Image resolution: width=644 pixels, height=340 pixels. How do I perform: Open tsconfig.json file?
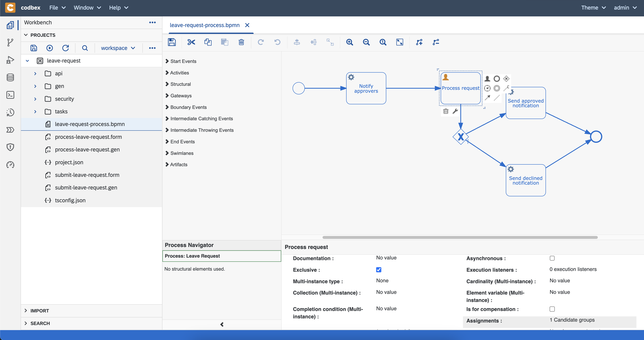[x=70, y=200]
